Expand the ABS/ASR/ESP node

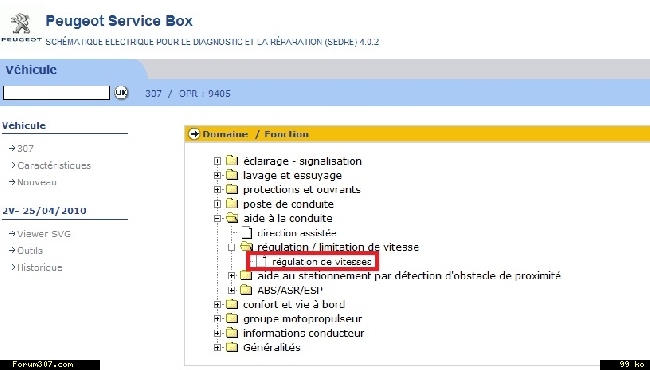click(232, 290)
